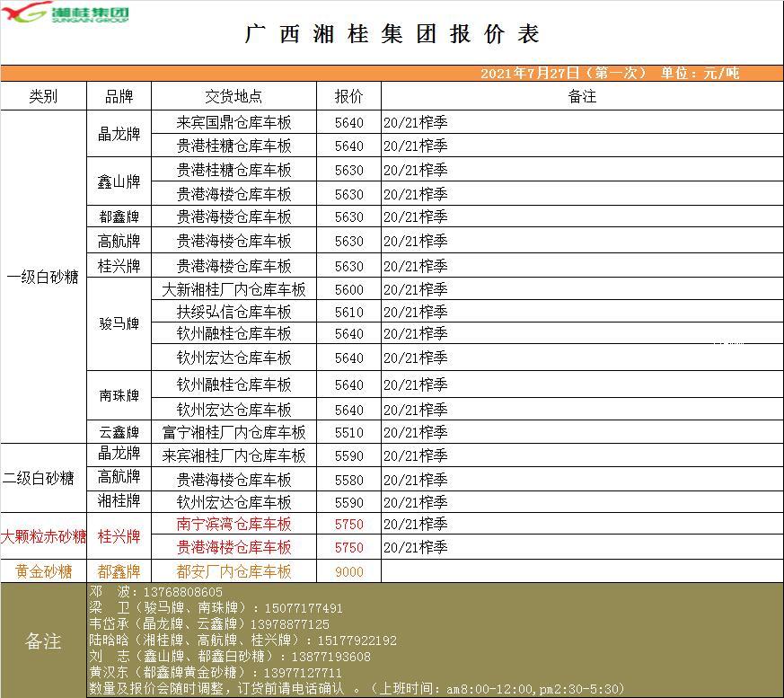
Task: Click the title 广西湘桂集团报价表
Action: [x=392, y=34]
